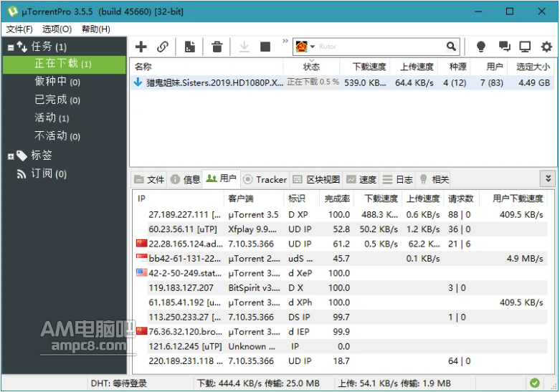Viewport: 560px width, 392px height.
Task: Select peer 121.6.12.245 [uTP] row
Action: pyautogui.click(x=341, y=346)
